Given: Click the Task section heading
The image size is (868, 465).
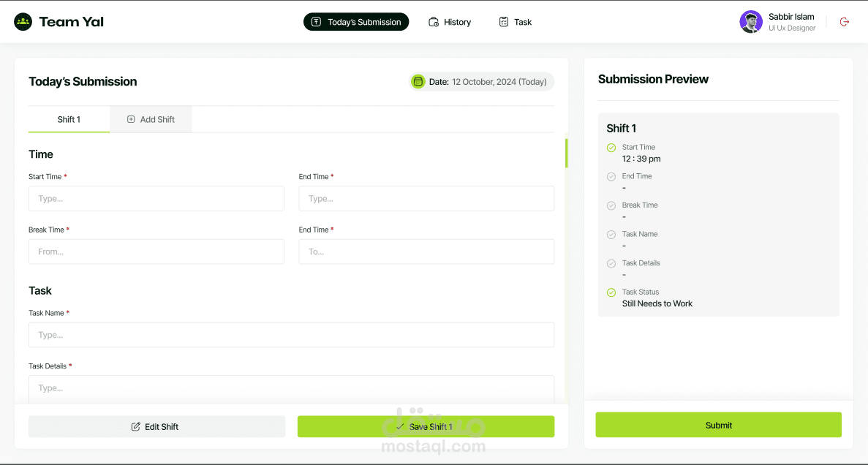Looking at the screenshot, I should click(x=40, y=291).
